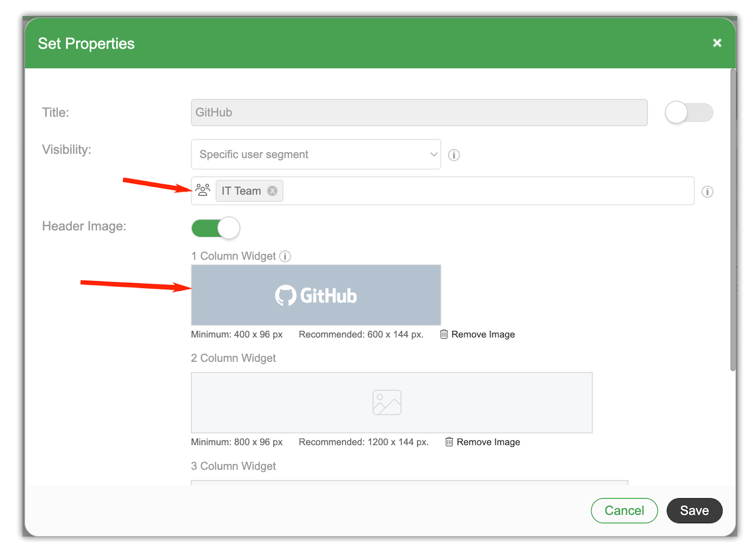Remove image for 1 Column Widget
The image size is (756, 558).
477,335
